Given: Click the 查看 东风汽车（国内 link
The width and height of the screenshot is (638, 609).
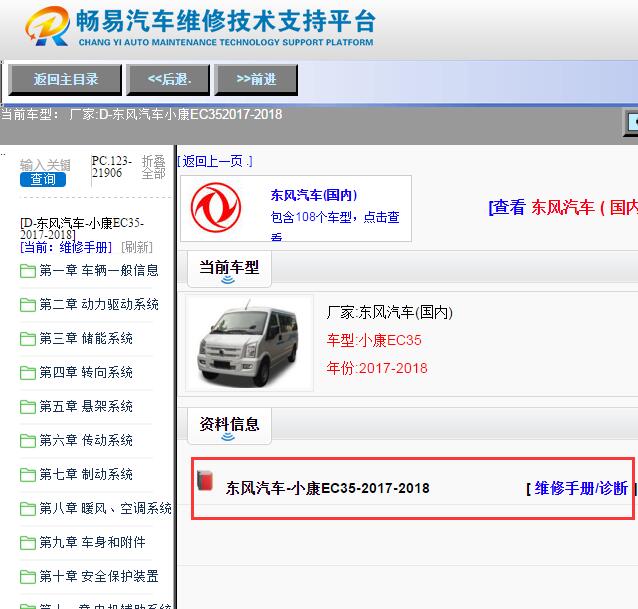Looking at the screenshot, I should tap(563, 207).
